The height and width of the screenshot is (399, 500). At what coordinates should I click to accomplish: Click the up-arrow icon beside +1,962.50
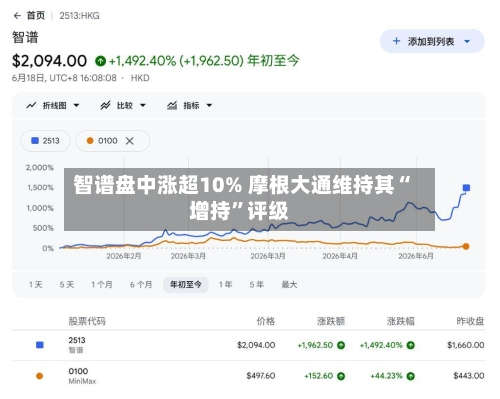341,345
